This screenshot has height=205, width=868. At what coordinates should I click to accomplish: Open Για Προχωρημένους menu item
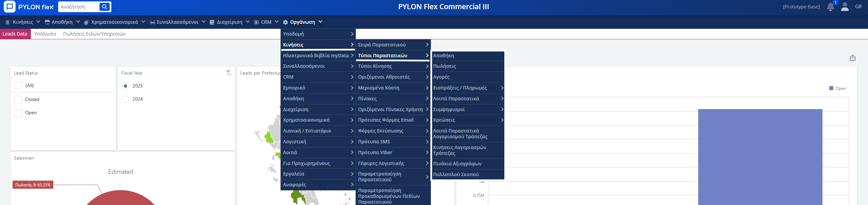point(318,163)
